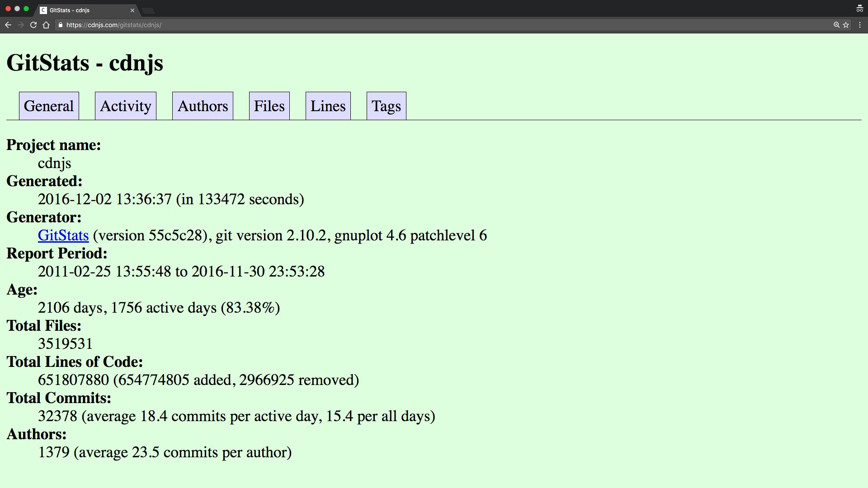
Task: Click the 'GitStats - cdnjs' page heading
Action: coord(85,62)
